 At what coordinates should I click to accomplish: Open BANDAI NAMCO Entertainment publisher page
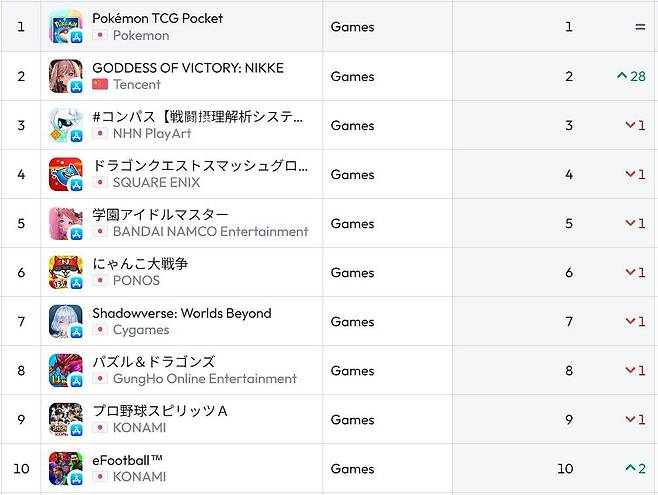[210, 232]
